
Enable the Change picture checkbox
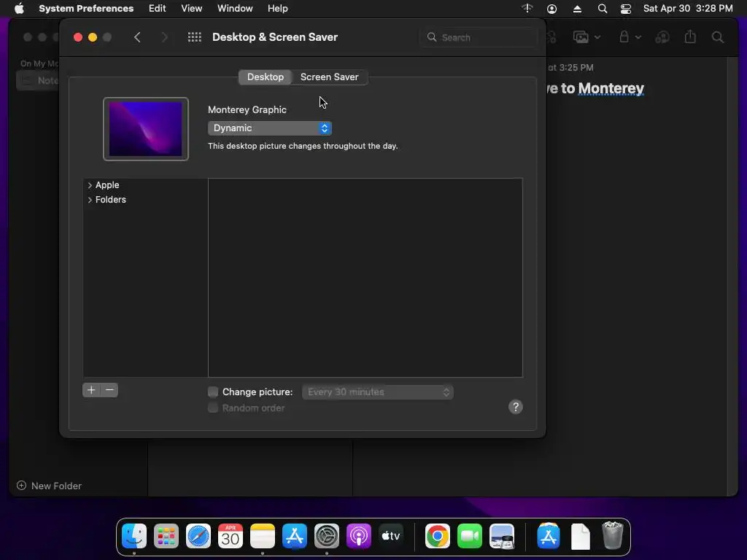coord(213,392)
